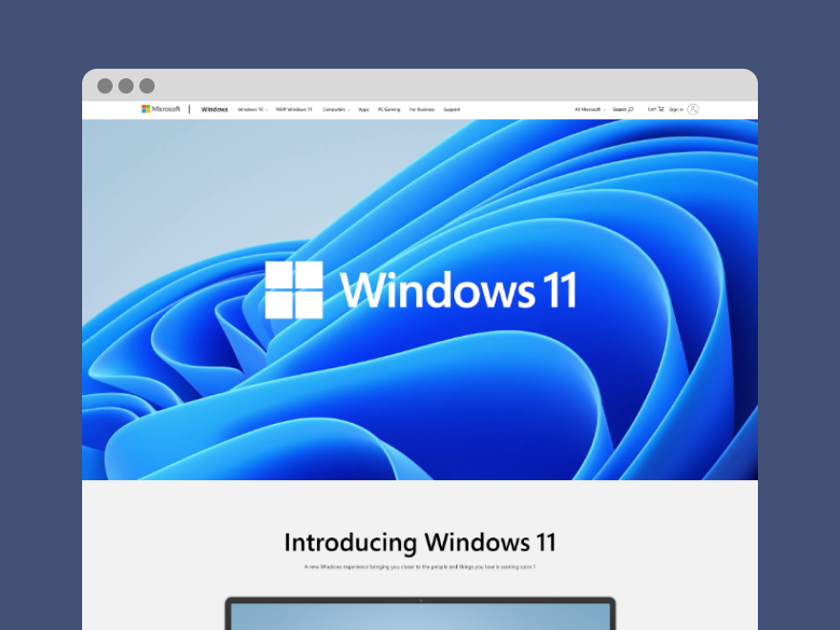Viewport: 840px width, 630px height.
Task: Click the laptop image below Introducing Windows 11
Action: [420, 616]
